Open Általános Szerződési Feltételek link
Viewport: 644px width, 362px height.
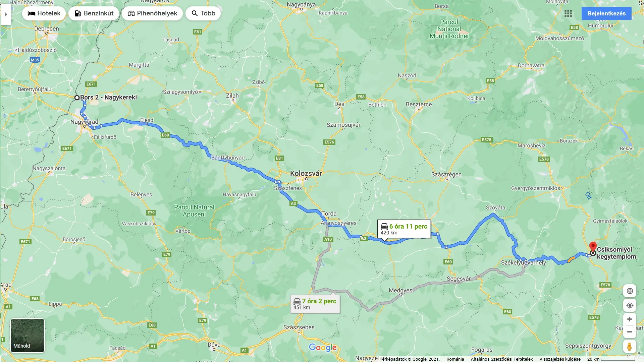coord(501,359)
